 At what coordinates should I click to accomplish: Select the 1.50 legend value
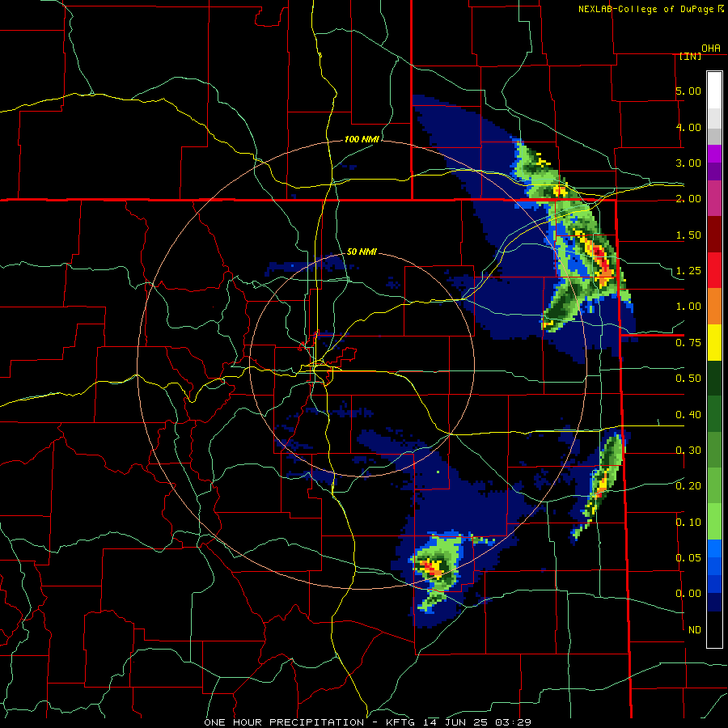pyautogui.click(x=688, y=235)
